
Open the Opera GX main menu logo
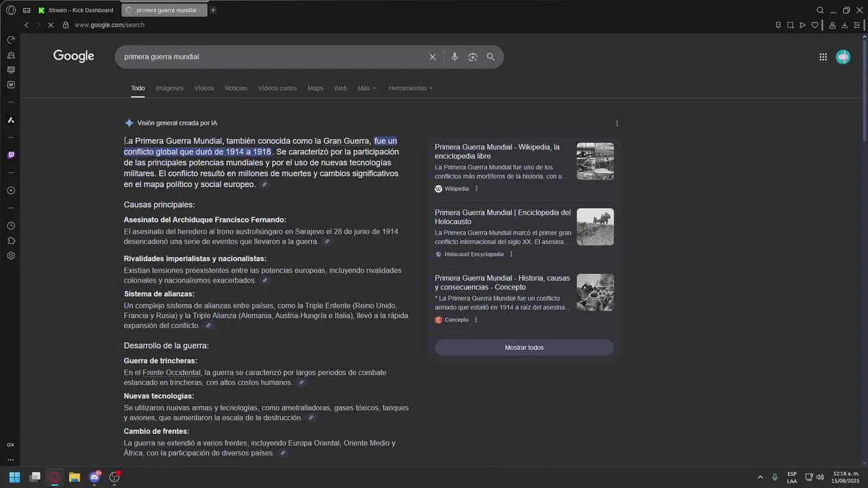tap(11, 10)
